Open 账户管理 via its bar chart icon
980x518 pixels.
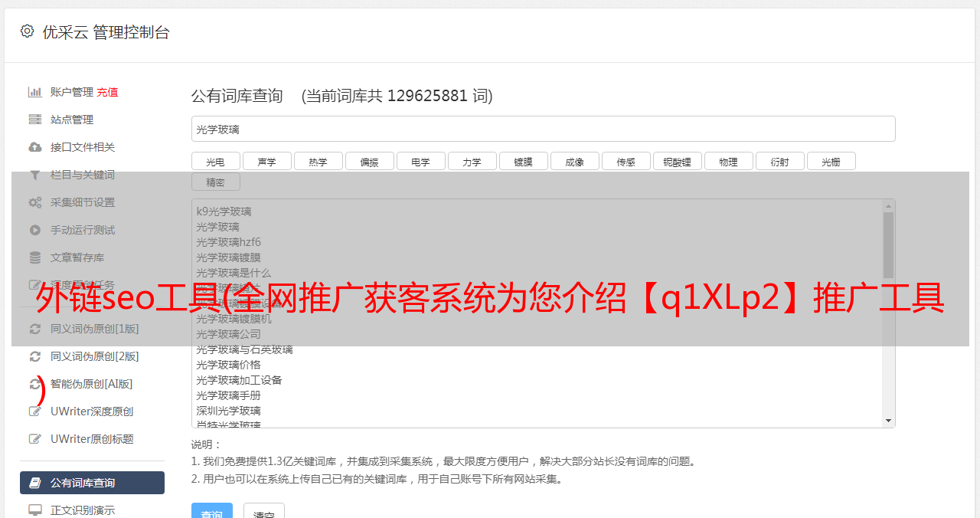(x=35, y=92)
